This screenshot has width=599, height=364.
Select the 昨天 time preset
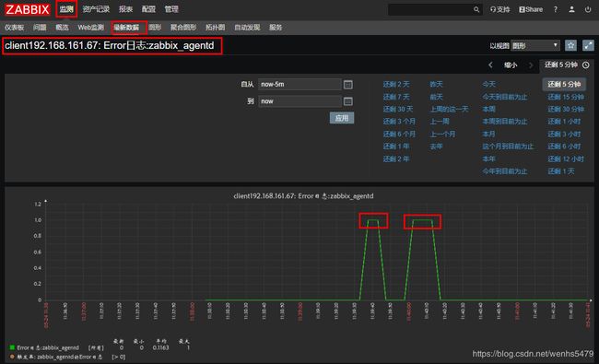coord(436,84)
